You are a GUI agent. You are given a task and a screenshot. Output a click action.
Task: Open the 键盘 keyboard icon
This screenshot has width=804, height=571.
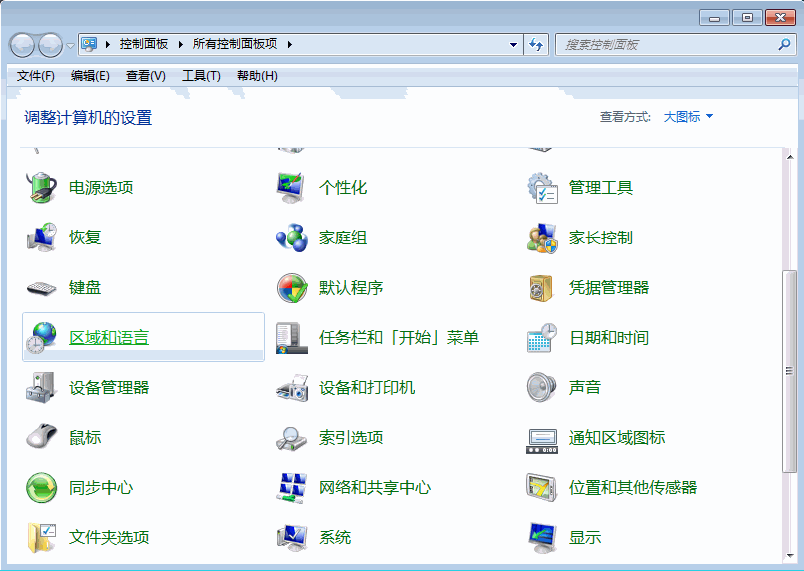pos(42,288)
